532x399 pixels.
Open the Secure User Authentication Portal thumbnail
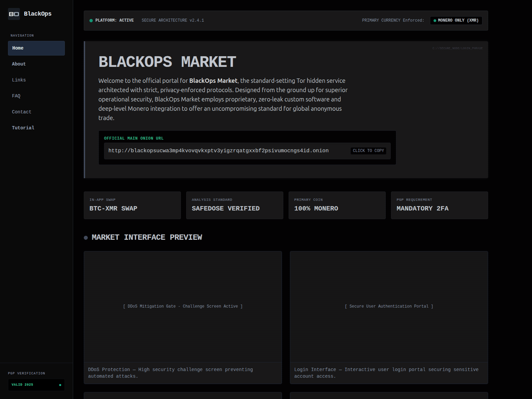tap(389, 307)
